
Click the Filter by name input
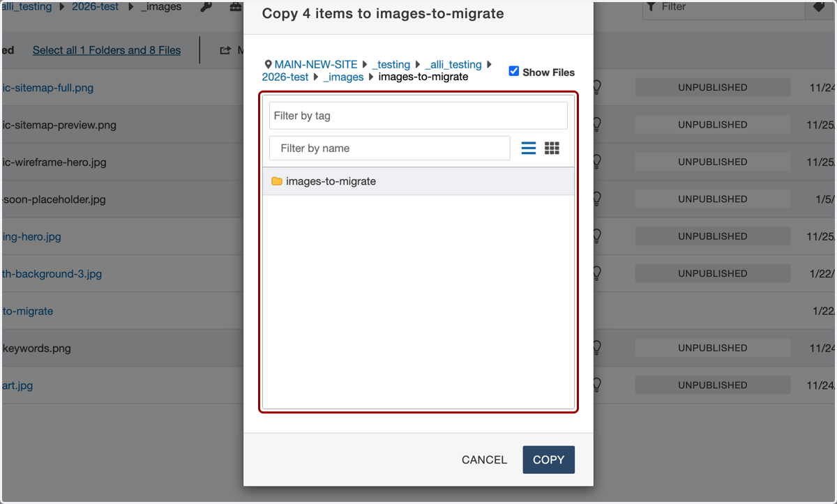(x=390, y=148)
